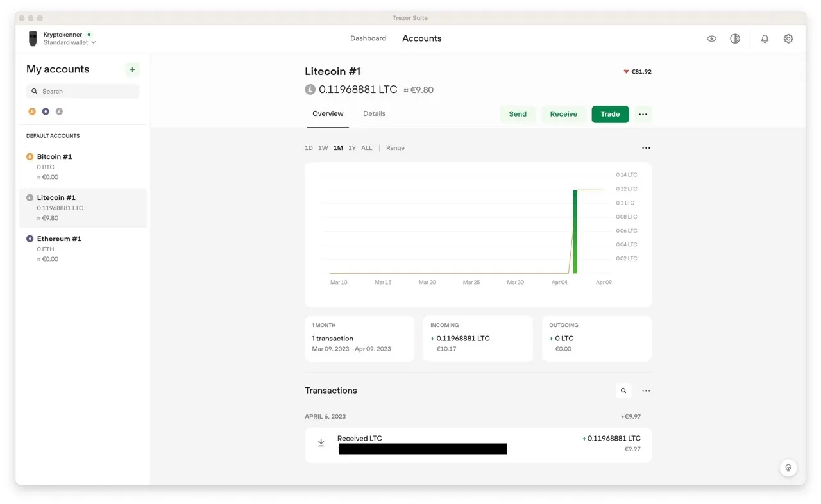Click Ethereum #1 coin logo in sidebar
Image resolution: width=821 pixels, height=504 pixels.
coord(30,239)
